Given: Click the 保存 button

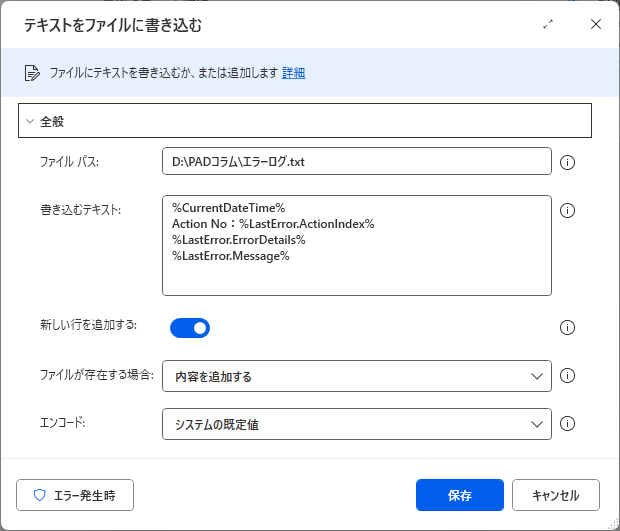Looking at the screenshot, I should click(x=459, y=495).
